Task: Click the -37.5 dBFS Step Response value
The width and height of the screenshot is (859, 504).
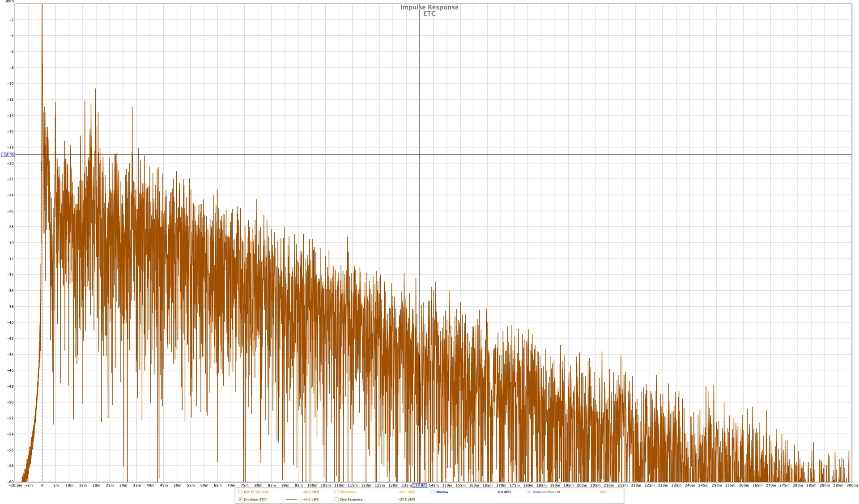Action: pyautogui.click(x=406, y=500)
